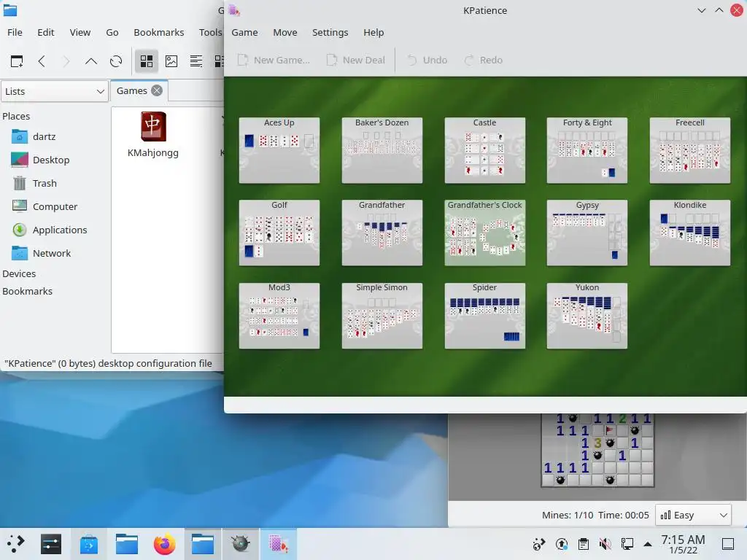The width and height of the screenshot is (747, 560).
Task: Select the Games tab label
Action: click(132, 90)
